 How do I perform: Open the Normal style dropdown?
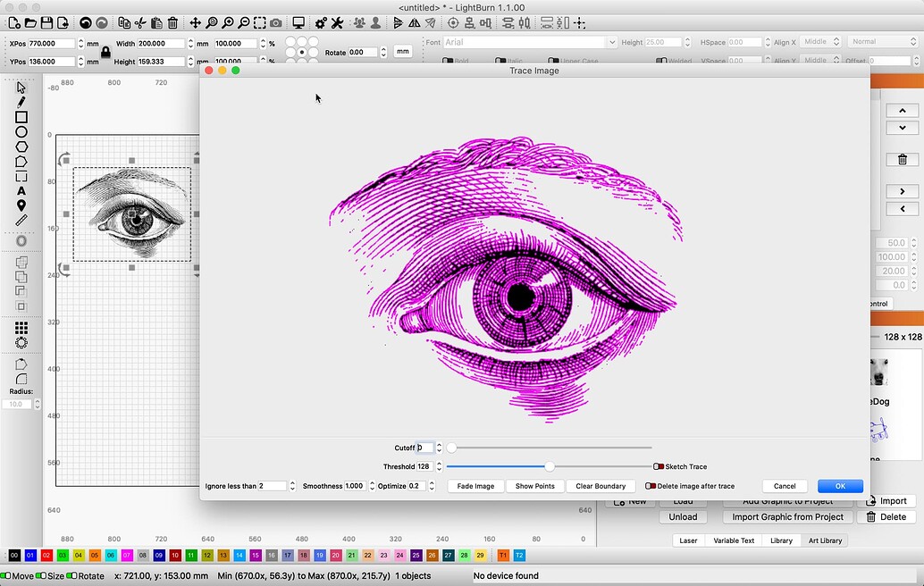click(x=883, y=42)
